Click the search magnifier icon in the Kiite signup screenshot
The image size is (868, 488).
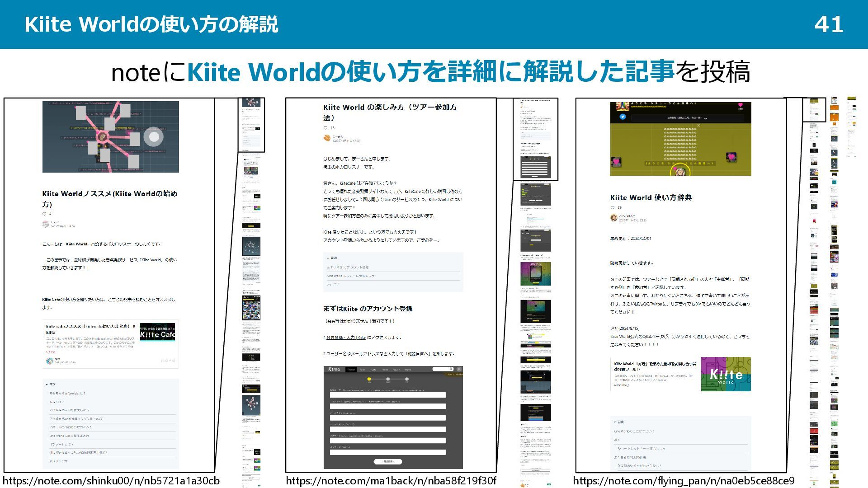(450, 369)
